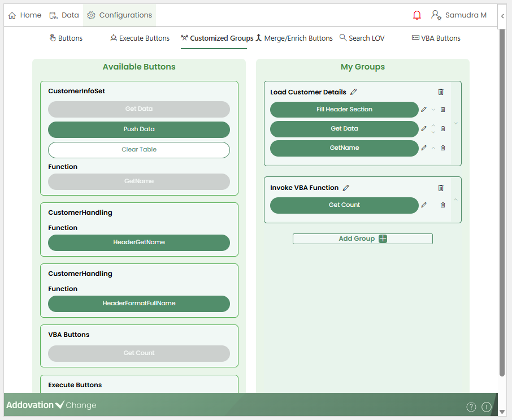Screen dimensions: 512x420
Task: Switch to the Execute Buttons tab
Action: point(140,38)
